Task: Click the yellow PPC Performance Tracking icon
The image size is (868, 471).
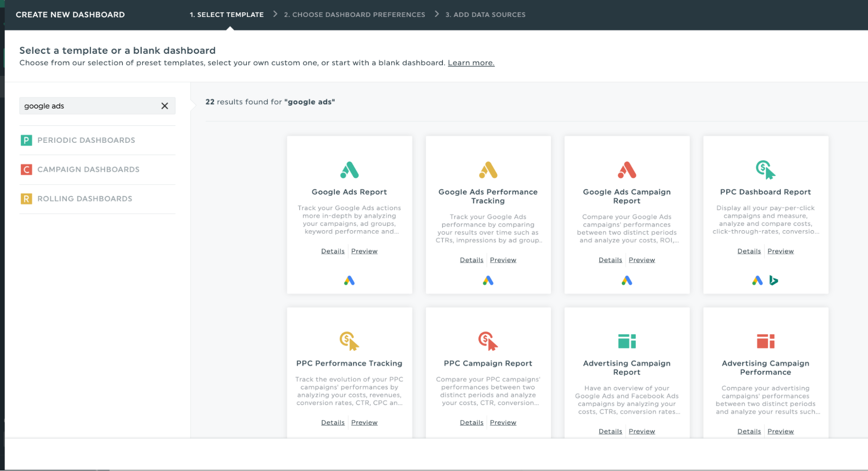Action: [349, 341]
